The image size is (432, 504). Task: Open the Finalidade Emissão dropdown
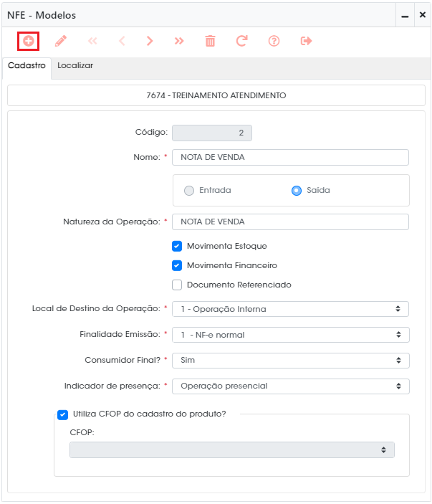(x=291, y=335)
